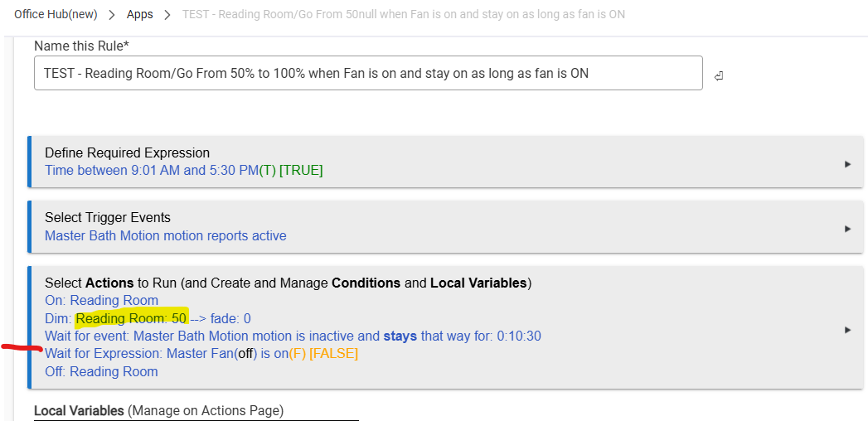This screenshot has width=868, height=421.
Task: Focus the Name this Rule text field
Action: [x=368, y=74]
